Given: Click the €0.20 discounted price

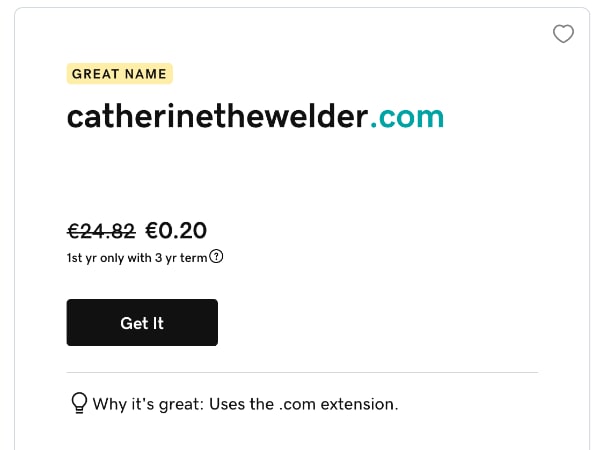Looking at the screenshot, I should [177, 231].
